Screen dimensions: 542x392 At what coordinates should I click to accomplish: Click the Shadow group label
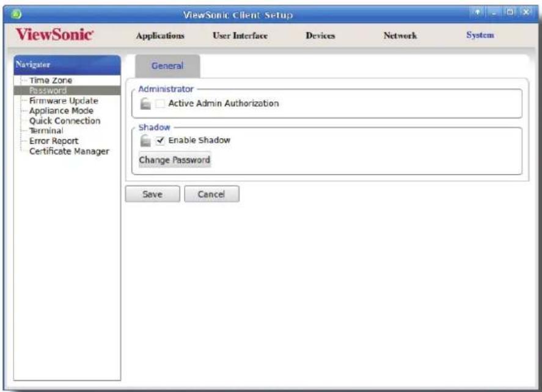[154, 128]
